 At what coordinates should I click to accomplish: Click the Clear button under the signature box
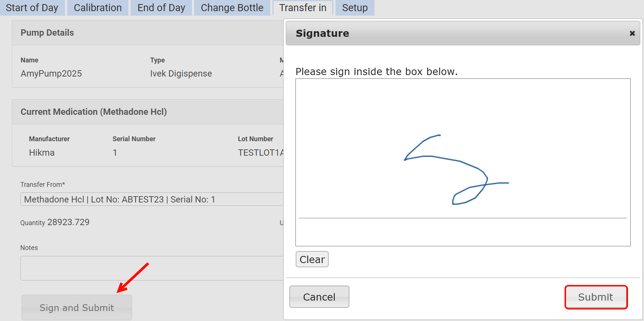pyautogui.click(x=312, y=259)
